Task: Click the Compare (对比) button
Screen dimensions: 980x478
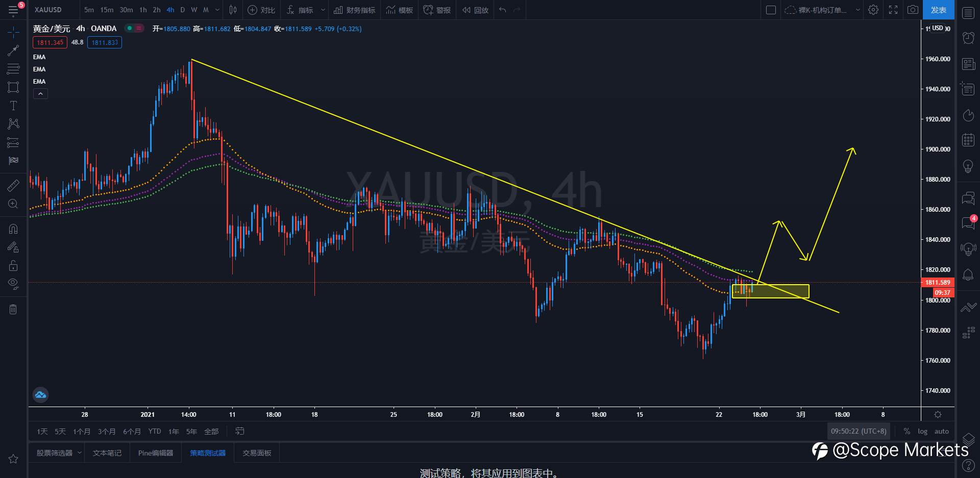Action: [x=261, y=10]
